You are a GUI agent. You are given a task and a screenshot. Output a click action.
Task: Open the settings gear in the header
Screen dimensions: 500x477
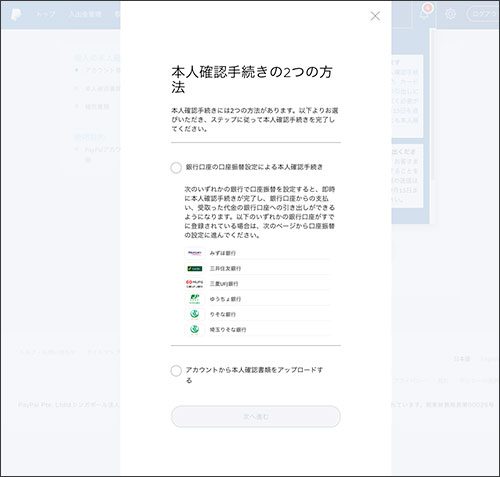click(x=450, y=14)
